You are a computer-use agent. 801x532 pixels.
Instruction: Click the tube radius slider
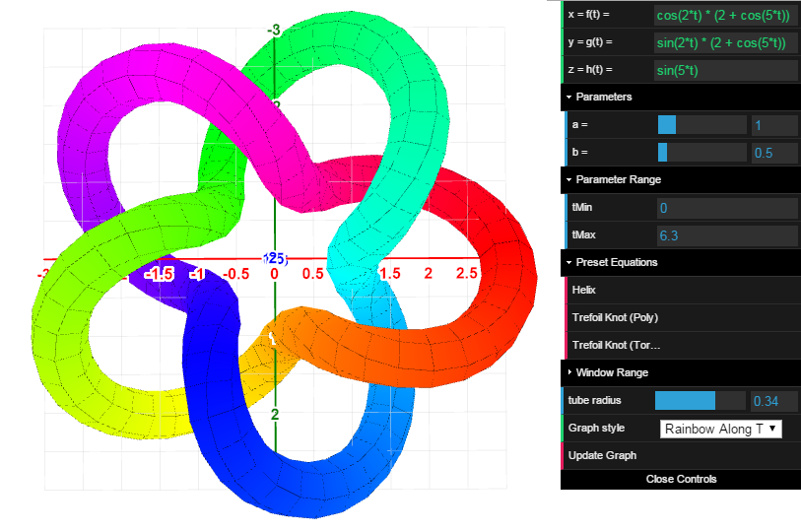coord(700,401)
